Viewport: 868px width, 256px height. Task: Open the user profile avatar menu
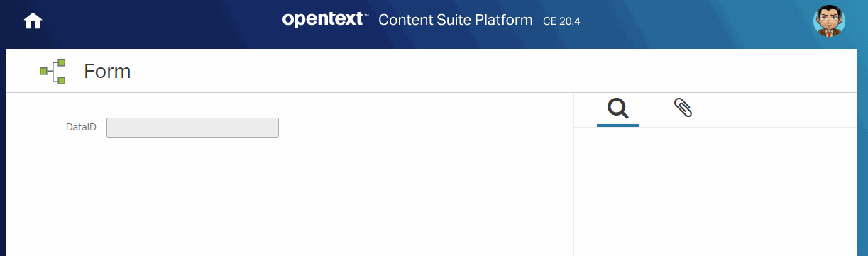click(x=829, y=21)
